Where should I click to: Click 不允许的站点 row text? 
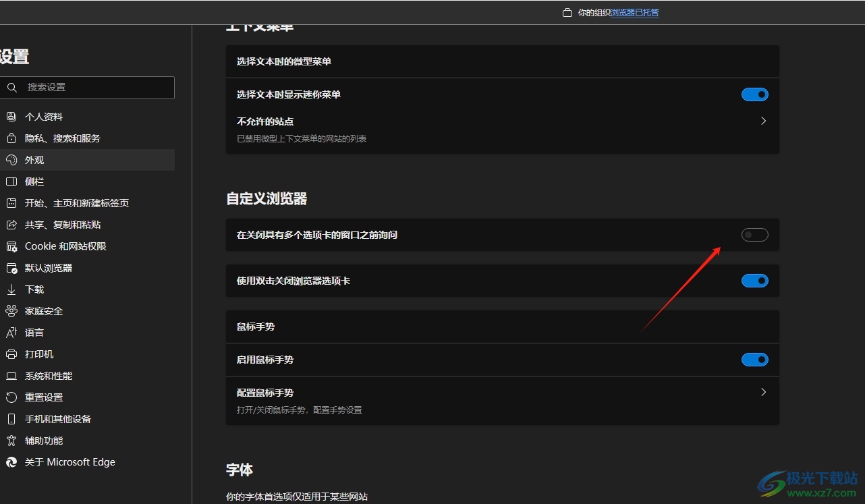pos(265,121)
